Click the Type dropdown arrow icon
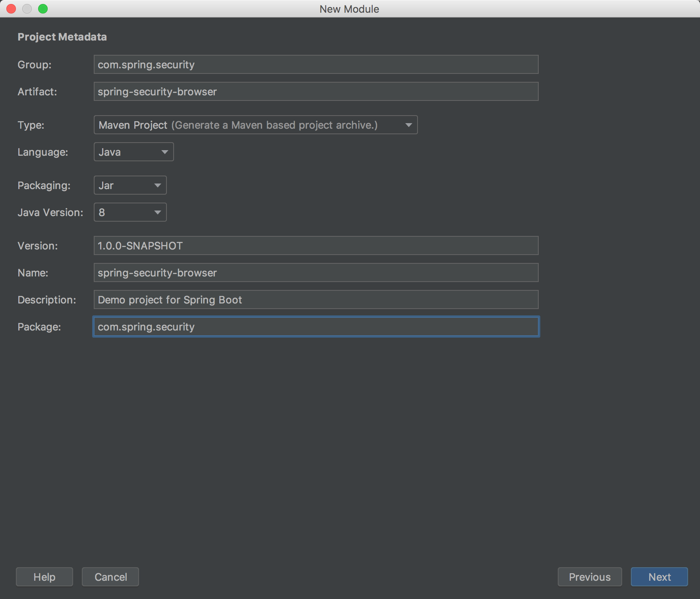The width and height of the screenshot is (700, 599). click(408, 125)
